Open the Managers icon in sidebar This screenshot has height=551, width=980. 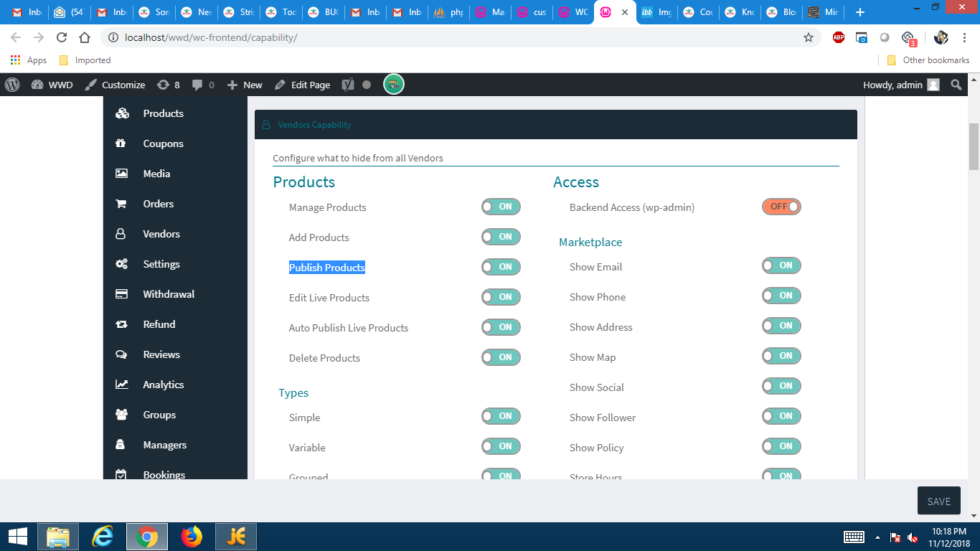(x=121, y=445)
